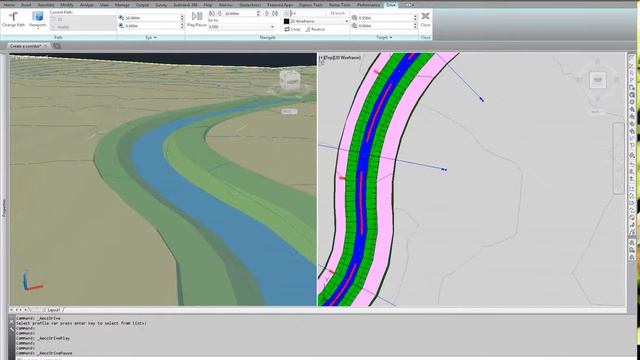Viewport: 640px width, 360px height.
Task: Click the eye height icon
Action: pyautogui.click(x=121, y=26)
